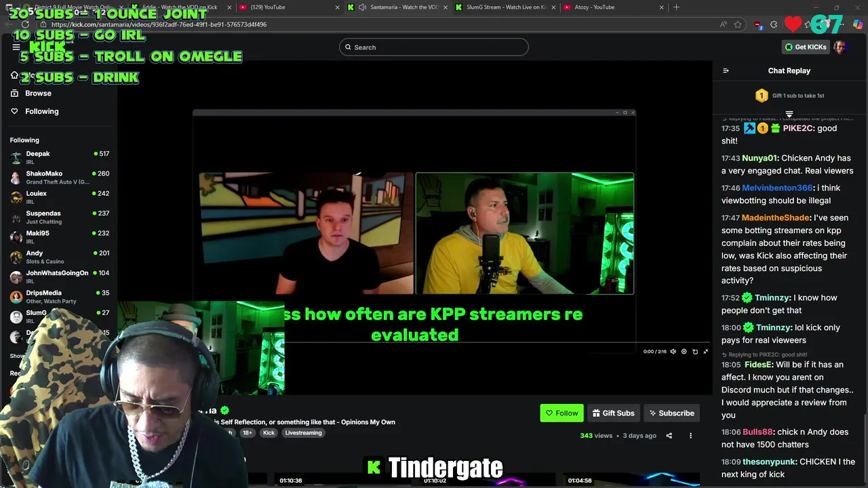Click the search magnifier icon
This screenshot has width=868, height=488.
click(348, 47)
